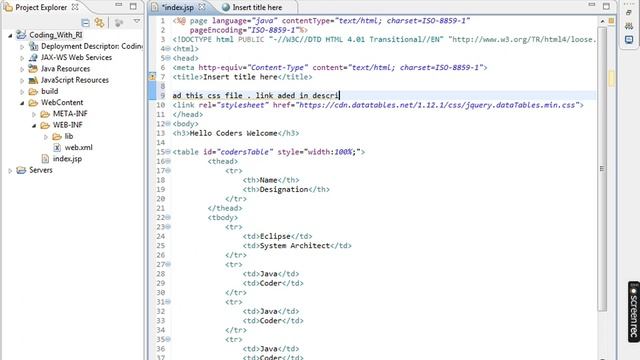Click the Restore icon in right trim stack

(629, 13)
